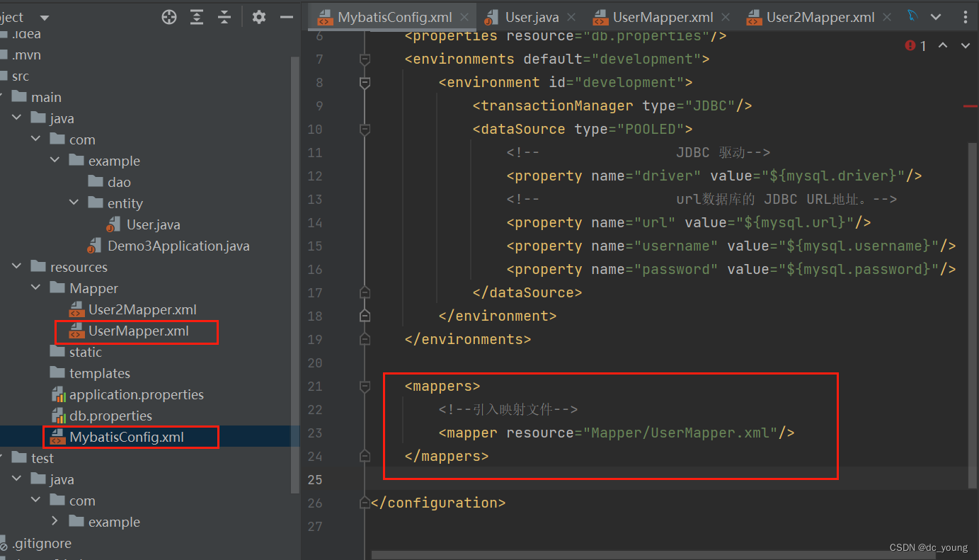
Task: Open the three-dot kebab menu top right
Action: coord(967,16)
